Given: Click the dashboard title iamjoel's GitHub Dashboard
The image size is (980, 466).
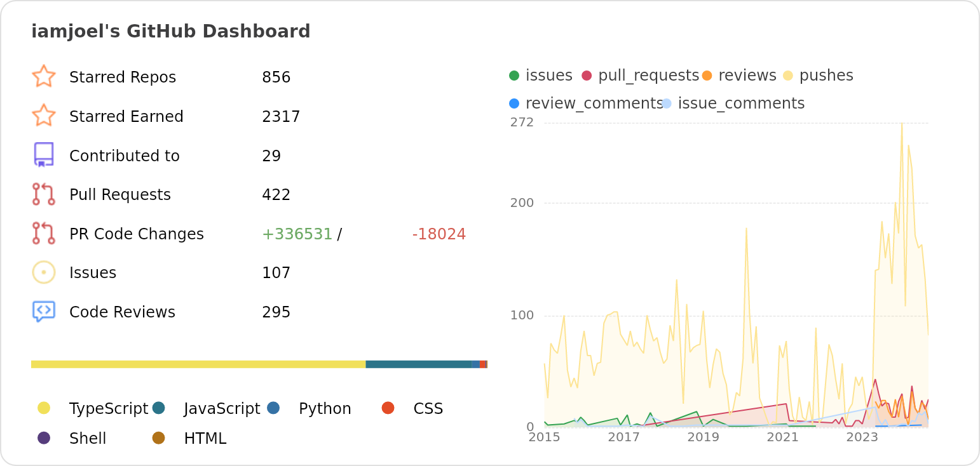Looking at the screenshot, I should coord(171,31).
